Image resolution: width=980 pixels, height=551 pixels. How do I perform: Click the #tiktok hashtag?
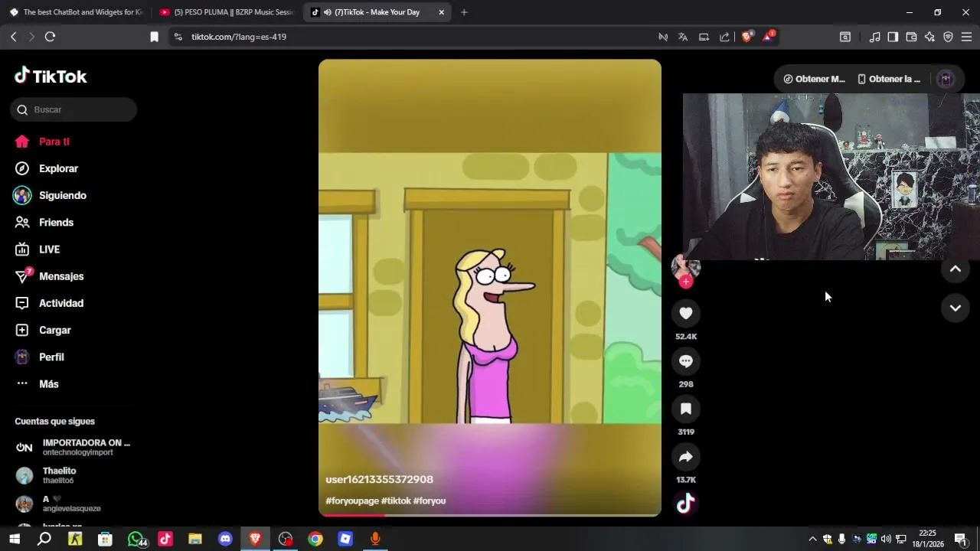(x=396, y=500)
